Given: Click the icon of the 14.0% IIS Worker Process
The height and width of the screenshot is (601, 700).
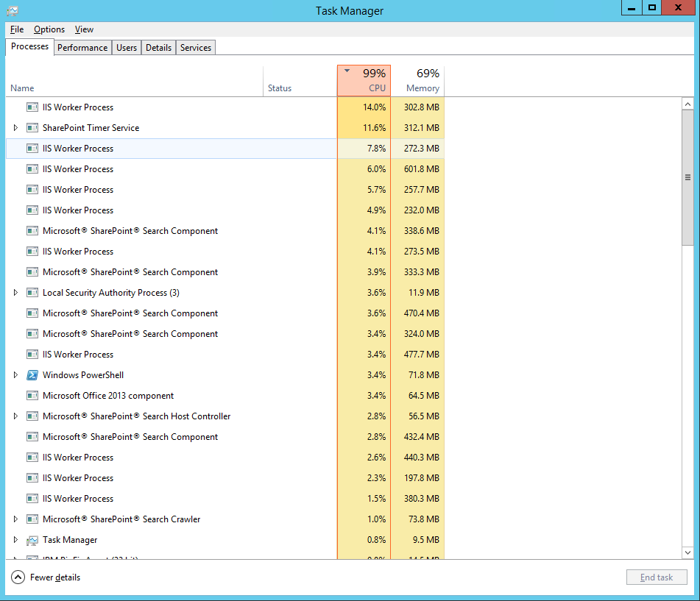Looking at the screenshot, I should (x=32, y=107).
